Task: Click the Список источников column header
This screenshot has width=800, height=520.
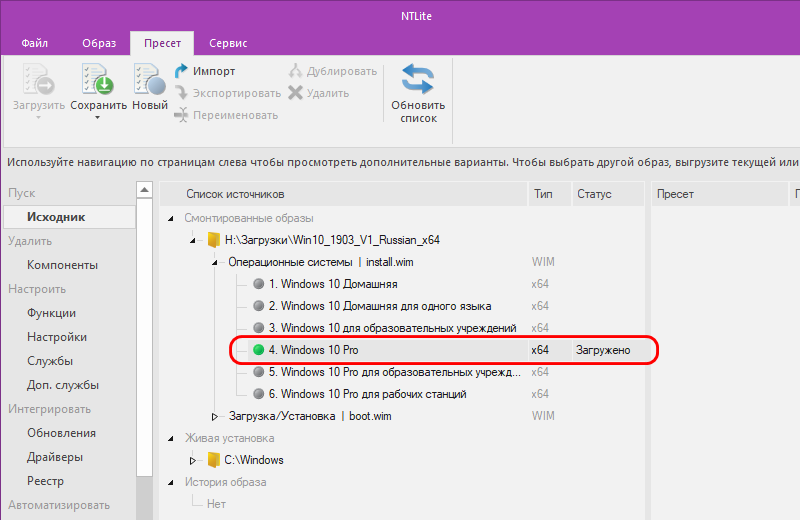Action: [x=343, y=194]
